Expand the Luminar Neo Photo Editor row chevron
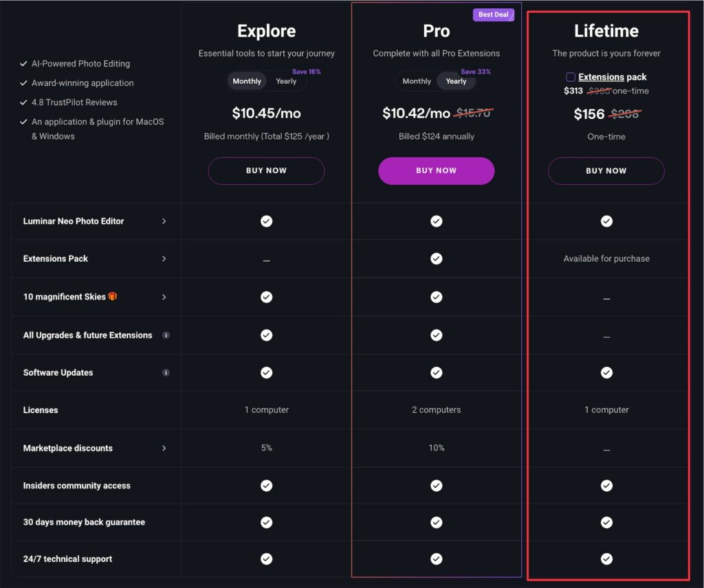704x588 pixels. click(x=164, y=221)
